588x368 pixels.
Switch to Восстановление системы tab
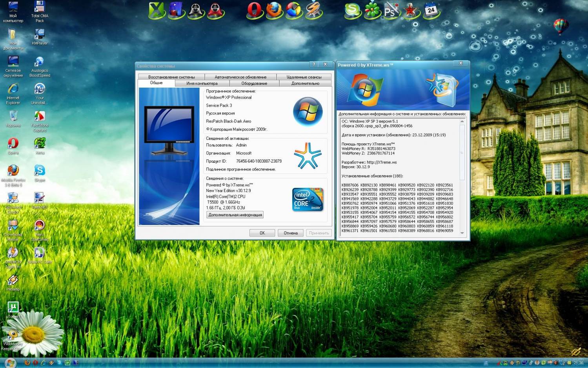171,77
